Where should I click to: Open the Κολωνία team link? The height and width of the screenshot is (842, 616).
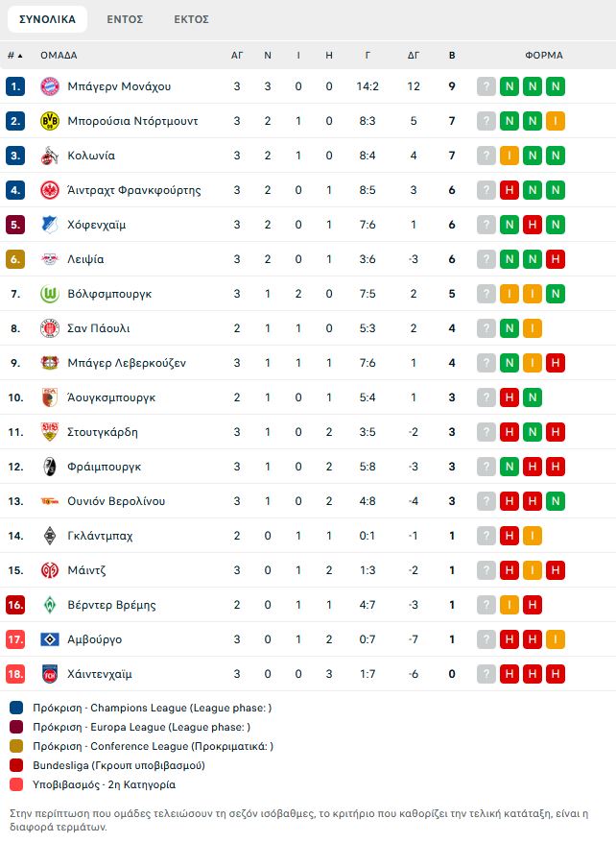click(91, 156)
